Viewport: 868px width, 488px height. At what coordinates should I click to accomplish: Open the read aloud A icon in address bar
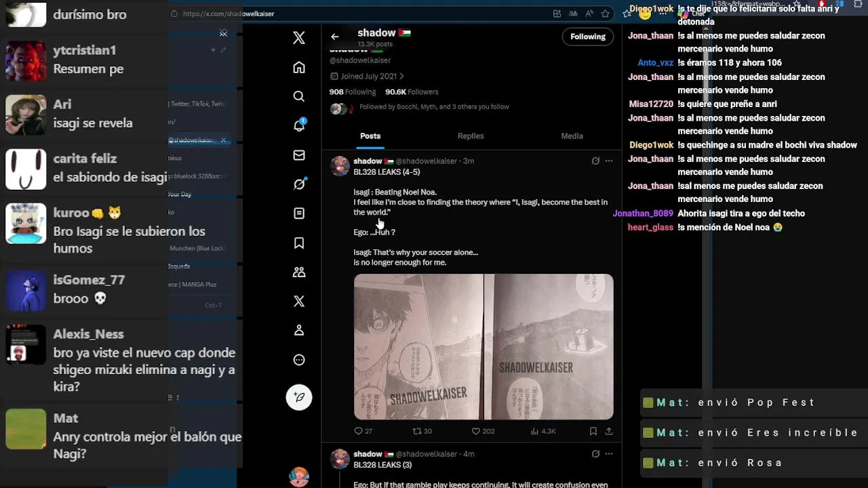[589, 14]
